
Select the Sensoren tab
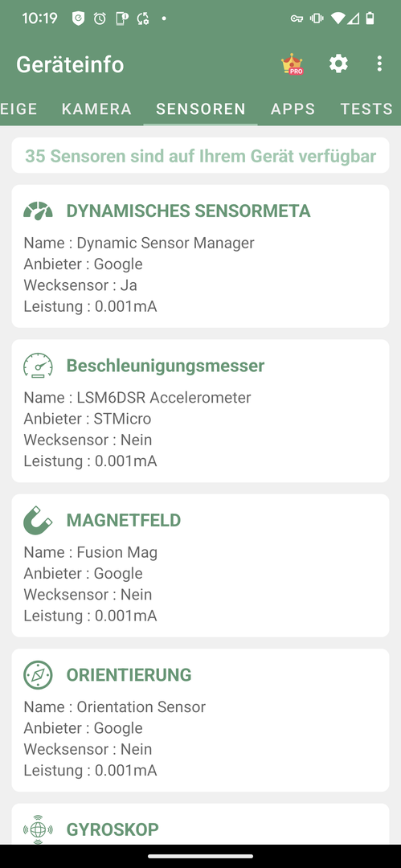(x=201, y=109)
